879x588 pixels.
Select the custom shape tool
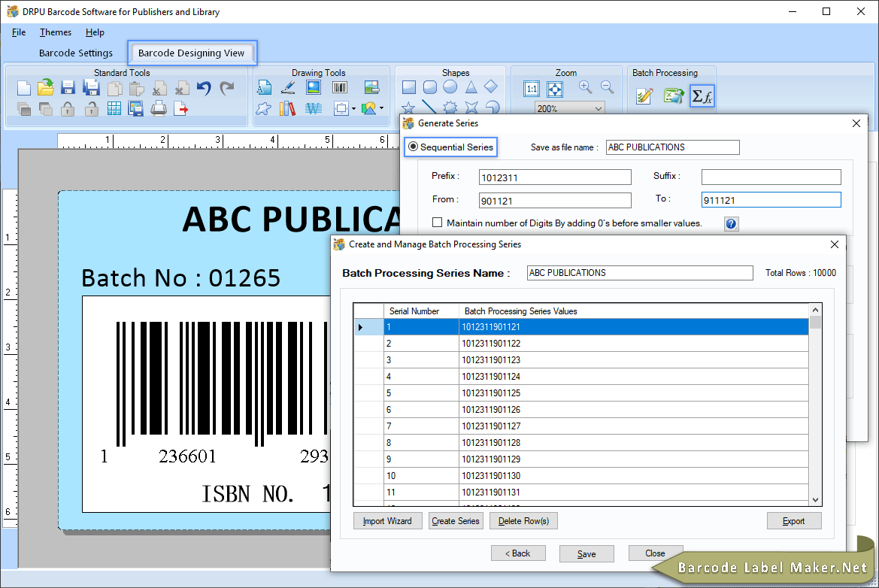263,108
